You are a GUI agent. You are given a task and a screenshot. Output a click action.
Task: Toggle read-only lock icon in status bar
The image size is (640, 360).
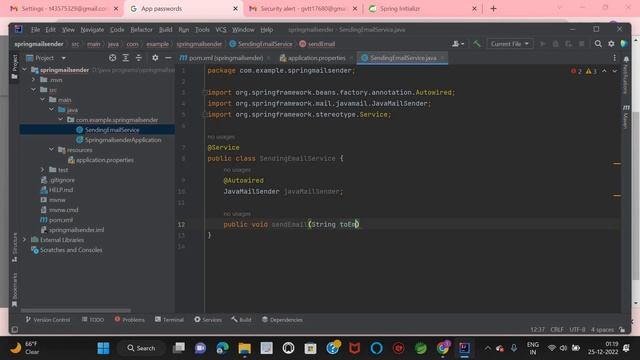click(622, 329)
